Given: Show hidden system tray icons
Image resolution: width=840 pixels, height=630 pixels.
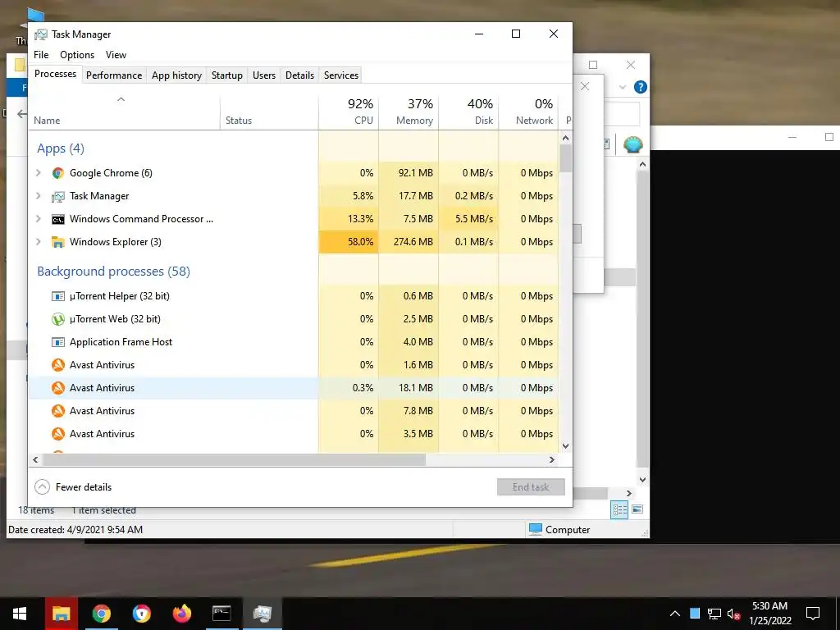Looking at the screenshot, I should [x=675, y=614].
